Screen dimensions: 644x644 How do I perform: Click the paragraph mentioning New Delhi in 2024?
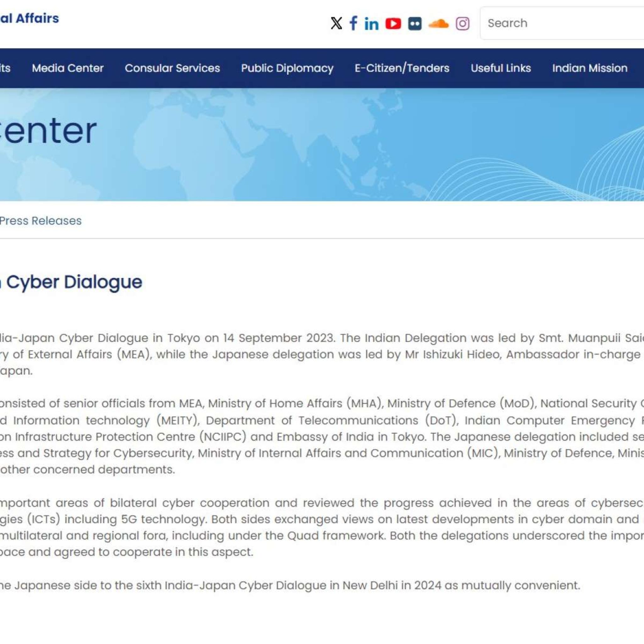[x=290, y=585]
